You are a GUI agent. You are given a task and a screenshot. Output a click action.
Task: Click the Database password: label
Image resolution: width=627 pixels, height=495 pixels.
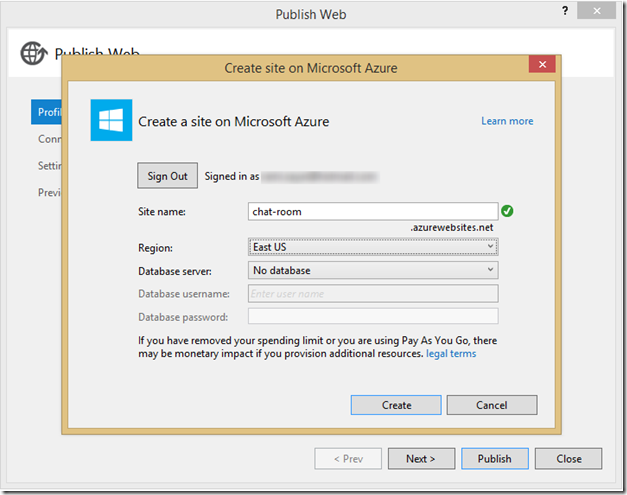(x=183, y=317)
